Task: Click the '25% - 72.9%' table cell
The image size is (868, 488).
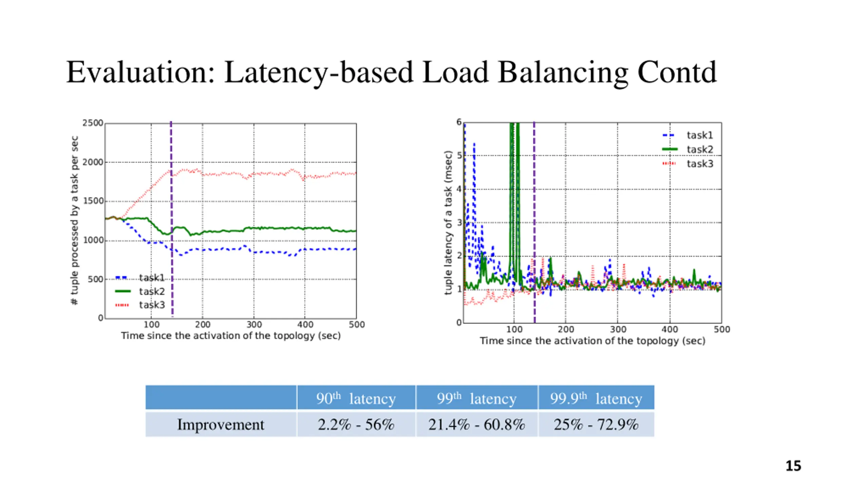Action: [596, 424]
